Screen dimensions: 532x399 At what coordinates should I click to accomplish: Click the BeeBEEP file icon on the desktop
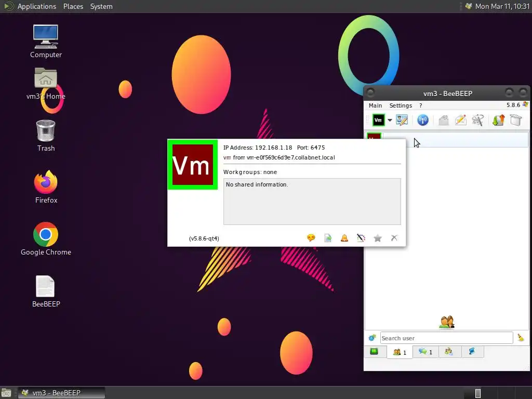click(46, 291)
